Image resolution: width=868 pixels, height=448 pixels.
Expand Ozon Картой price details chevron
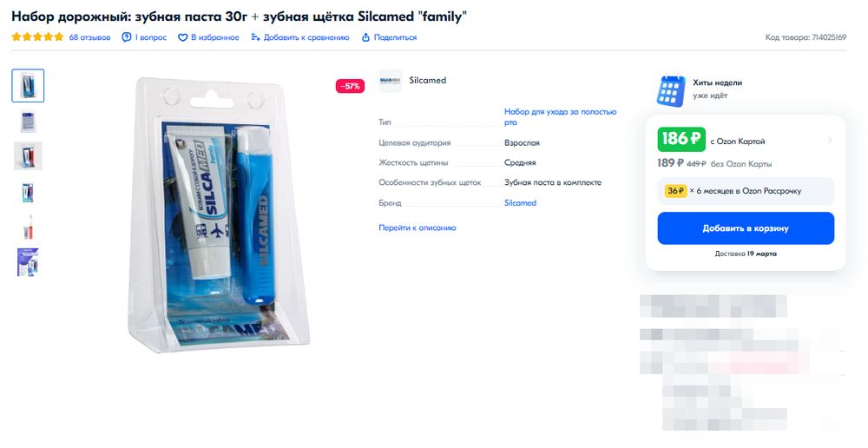[829, 140]
